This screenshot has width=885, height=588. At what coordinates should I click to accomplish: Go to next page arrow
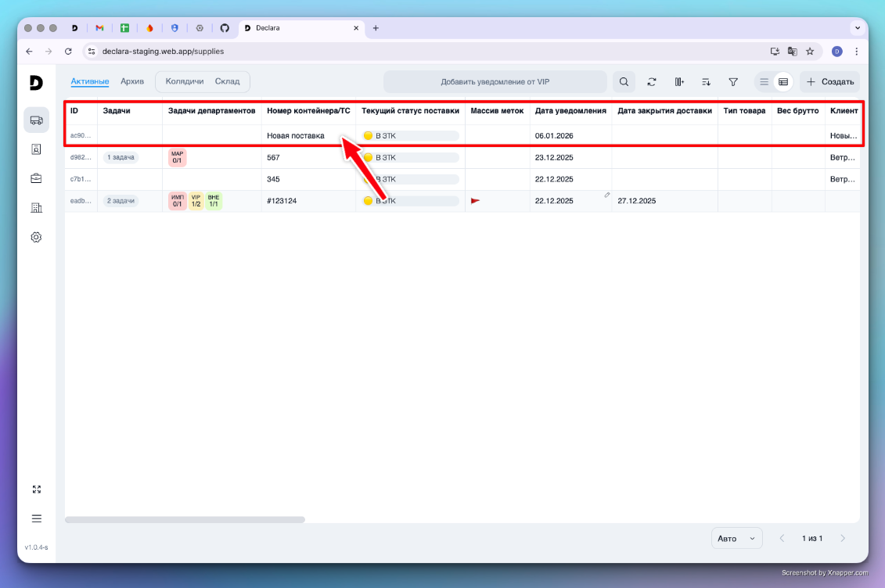[x=843, y=539]
